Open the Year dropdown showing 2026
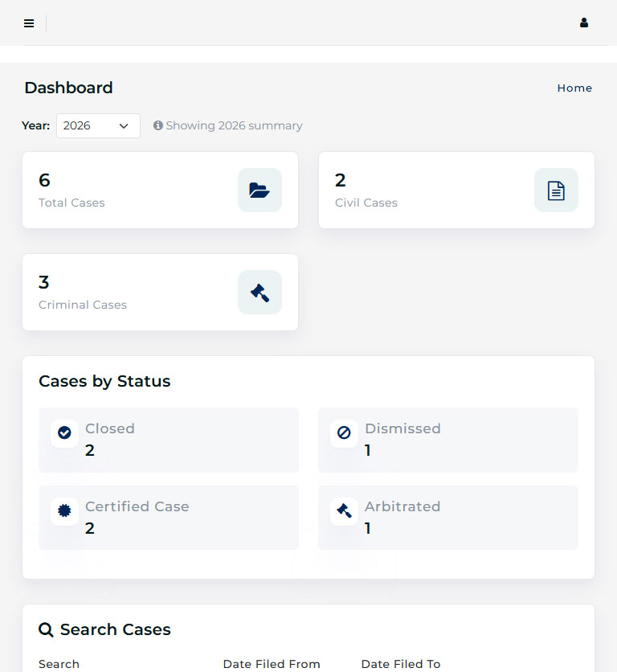The width and height of the screenshot is (617, 672). [98, 125]
